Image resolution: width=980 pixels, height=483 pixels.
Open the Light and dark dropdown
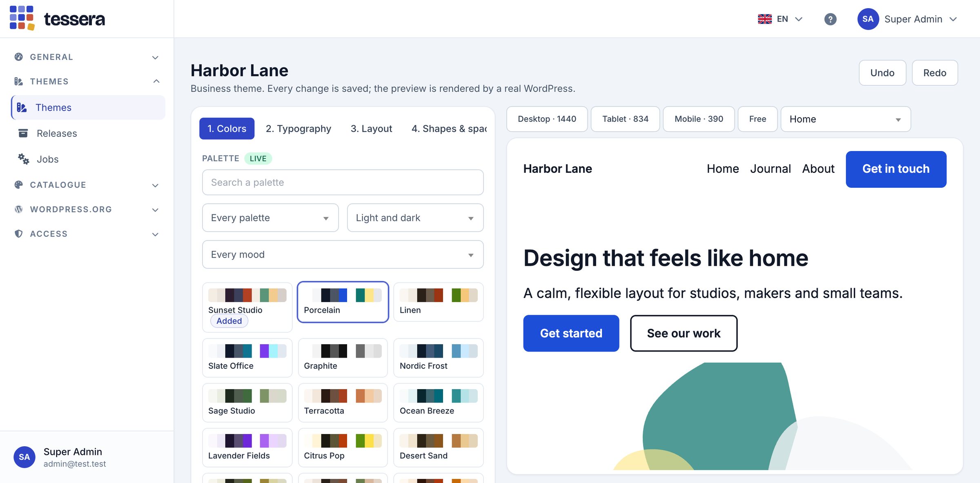click(x=415, y=218)
